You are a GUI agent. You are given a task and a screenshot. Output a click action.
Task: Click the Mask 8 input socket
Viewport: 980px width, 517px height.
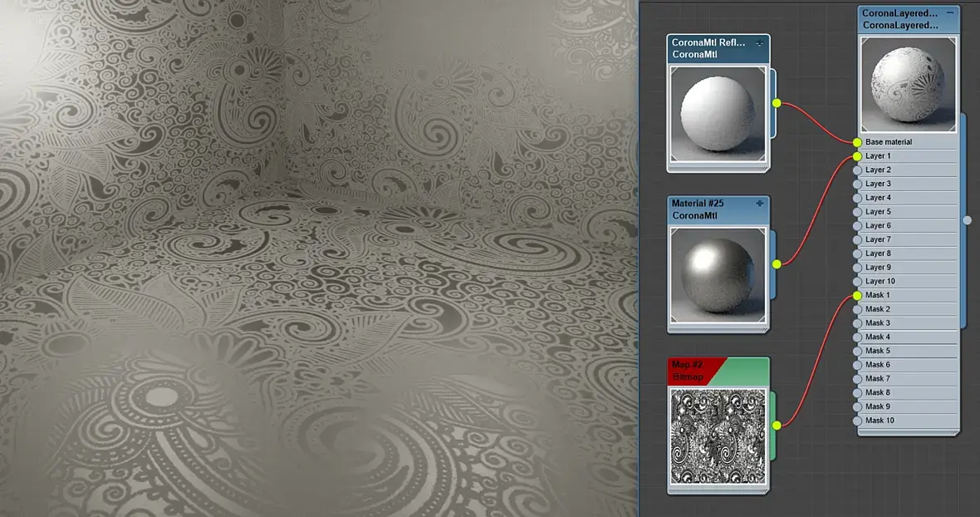[x=857, y=392]
